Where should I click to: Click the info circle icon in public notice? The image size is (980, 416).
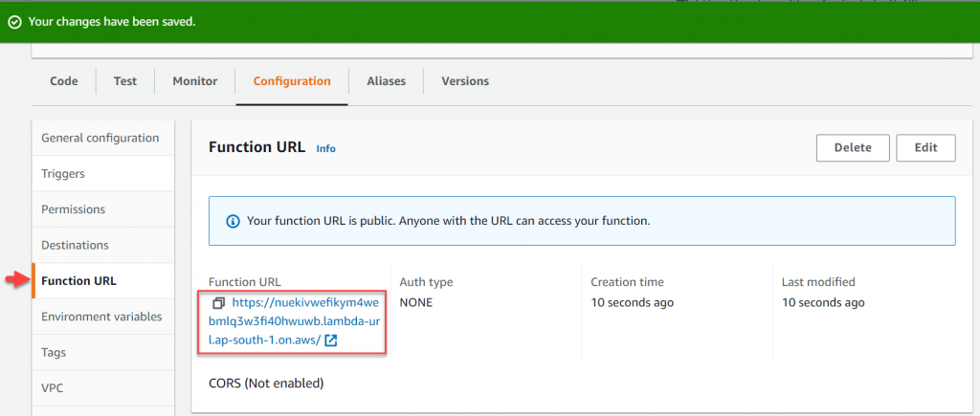pos(233,221)
